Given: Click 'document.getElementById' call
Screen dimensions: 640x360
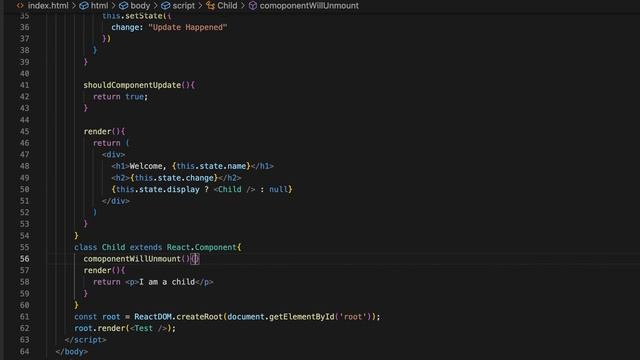Looking at the screenshot, I should pos(281,317).
